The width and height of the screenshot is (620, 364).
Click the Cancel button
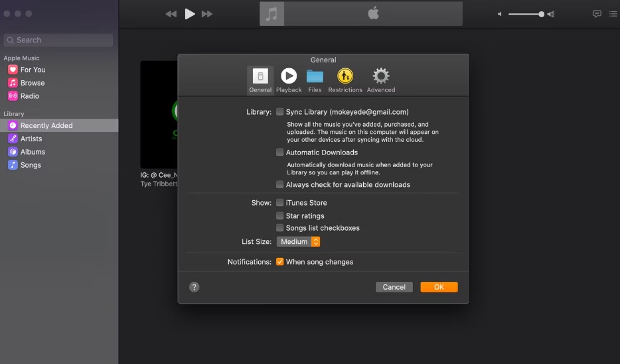point(394,287)
